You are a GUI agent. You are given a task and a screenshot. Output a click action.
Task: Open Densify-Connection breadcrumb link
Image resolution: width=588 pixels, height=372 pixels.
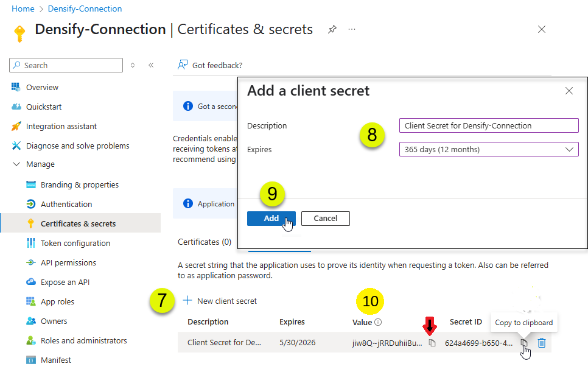pos(85,9)
